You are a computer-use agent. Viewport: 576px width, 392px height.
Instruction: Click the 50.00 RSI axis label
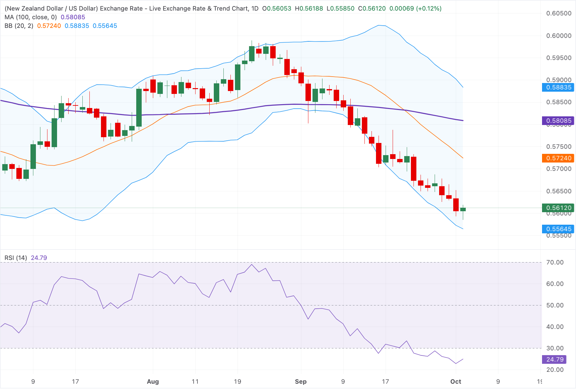(555, 305)
